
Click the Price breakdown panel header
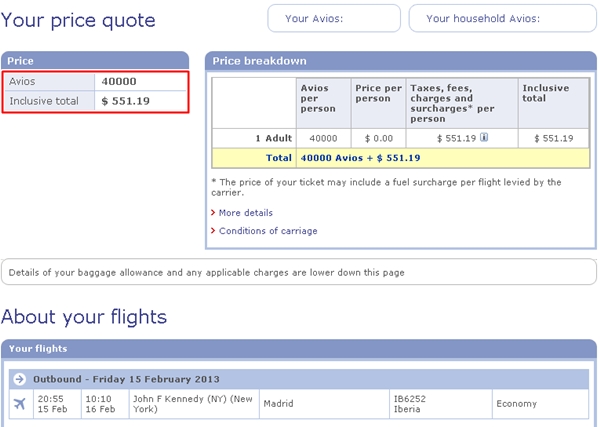[401, 61]
